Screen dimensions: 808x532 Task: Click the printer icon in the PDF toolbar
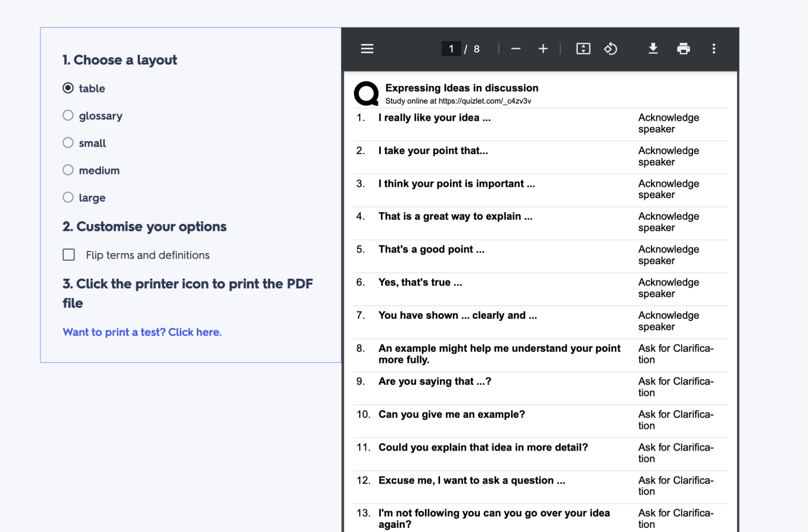[683, 49]
